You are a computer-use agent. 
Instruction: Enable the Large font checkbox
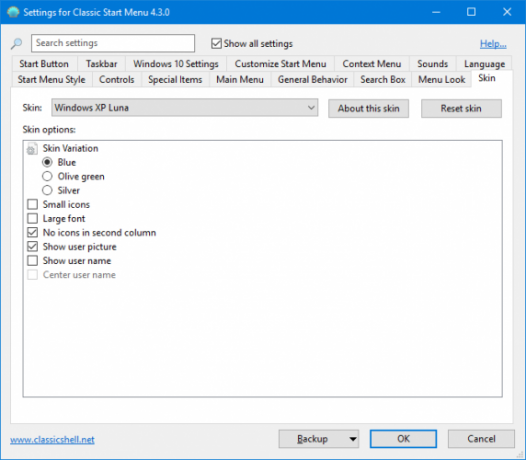click(33, 218)
